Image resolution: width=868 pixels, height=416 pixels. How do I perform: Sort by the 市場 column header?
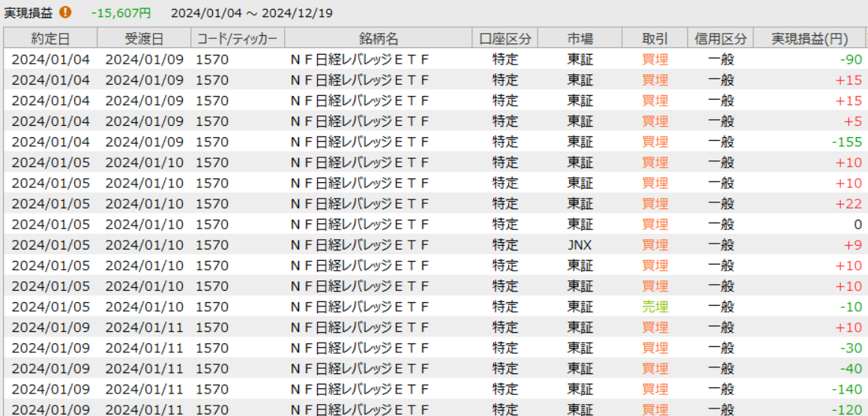click(x=579, y=39)
